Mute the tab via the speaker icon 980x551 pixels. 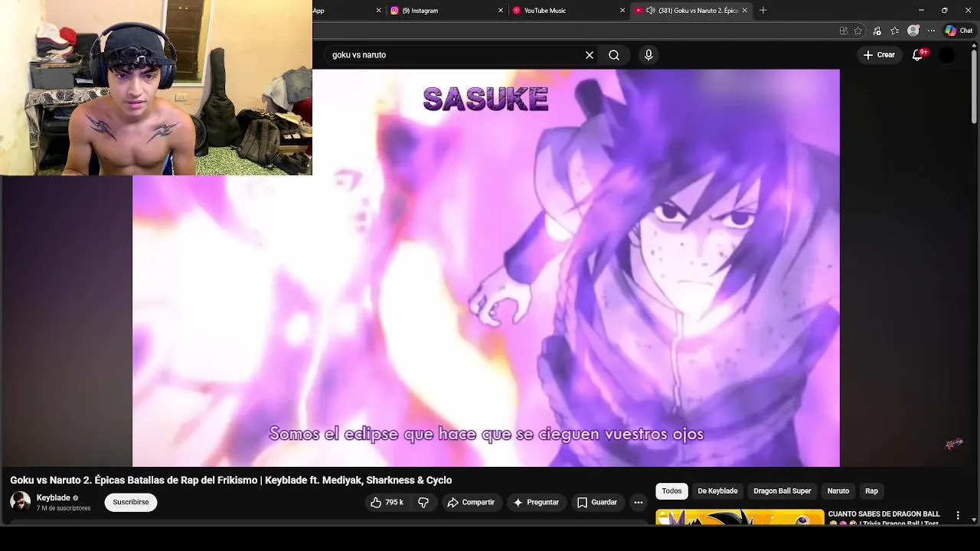coord(650,11)
